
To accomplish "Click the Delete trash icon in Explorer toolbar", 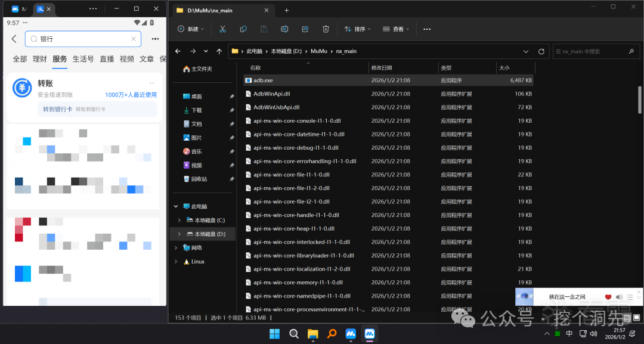I will pos(326,29).
